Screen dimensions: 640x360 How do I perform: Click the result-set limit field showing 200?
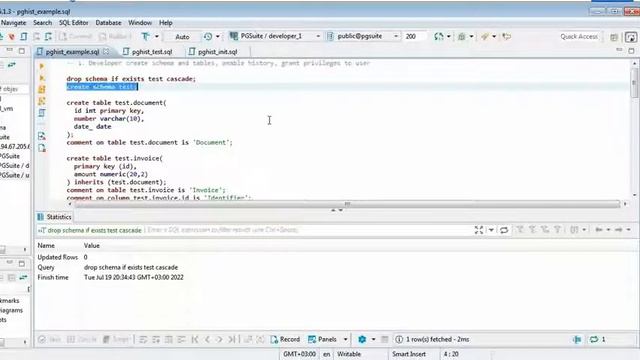click(415, 36)
